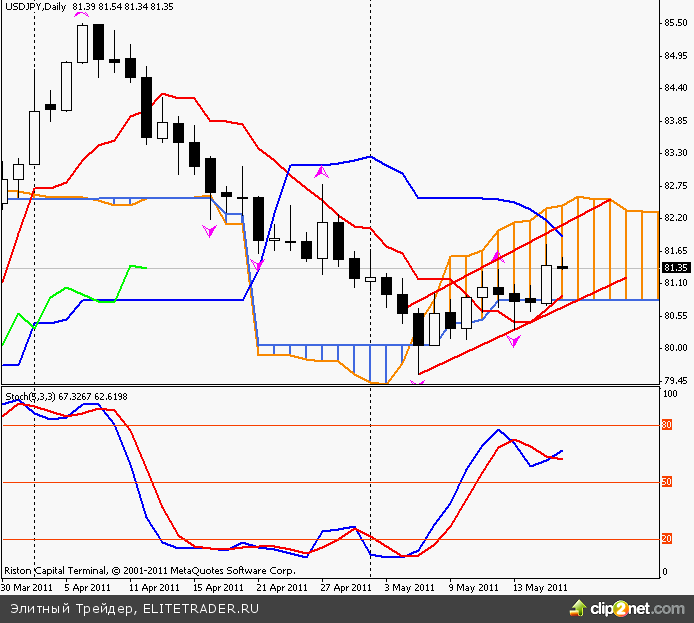
Task: Click the magenta down-arrow fractal near 15 Apr
Action: click(209, 230)
